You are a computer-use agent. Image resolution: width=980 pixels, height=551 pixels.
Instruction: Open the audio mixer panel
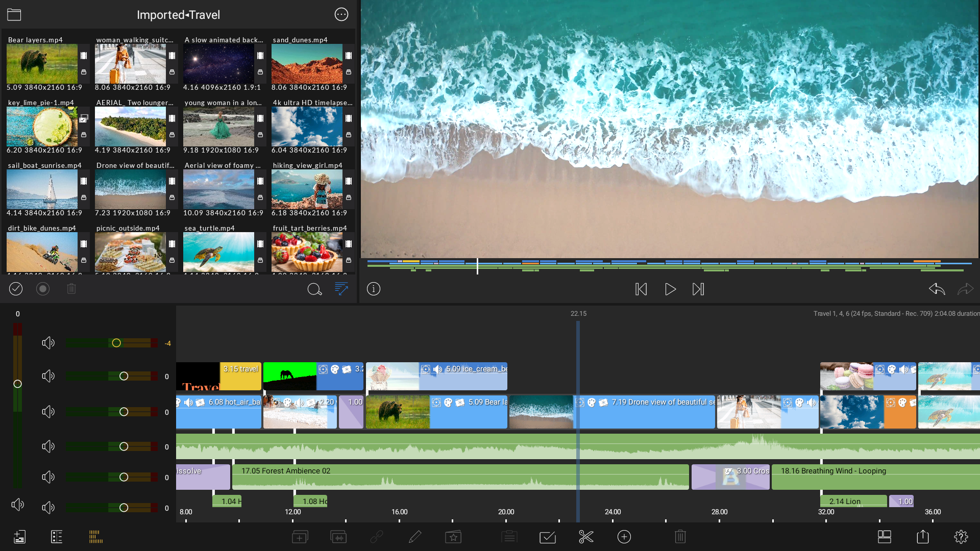tap(95, 537)
